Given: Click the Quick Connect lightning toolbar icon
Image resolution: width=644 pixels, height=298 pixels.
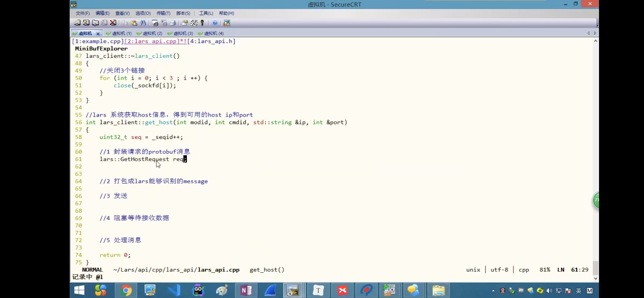Looking at the screenshot, I should click(86, 23).
